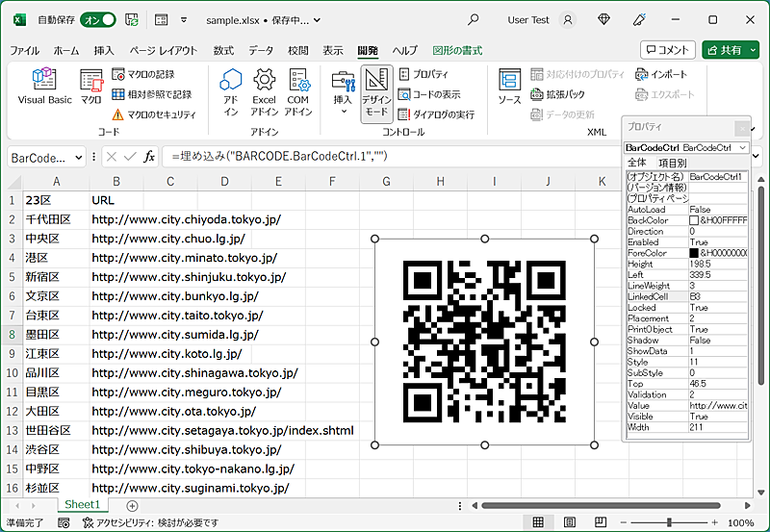The height and width of the screenshot is (532, 770).
Task: Switch to Page Break Preview in status bar
Action: click(x=600, y=521)
